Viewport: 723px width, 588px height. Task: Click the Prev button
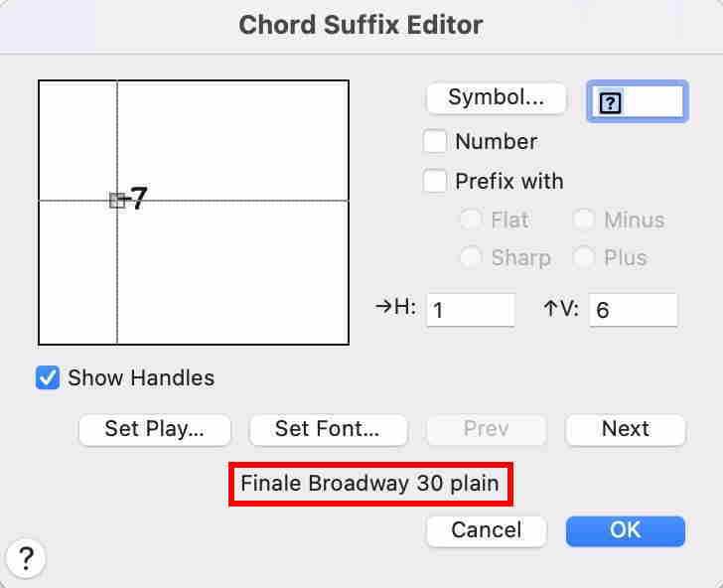[486, 429]
